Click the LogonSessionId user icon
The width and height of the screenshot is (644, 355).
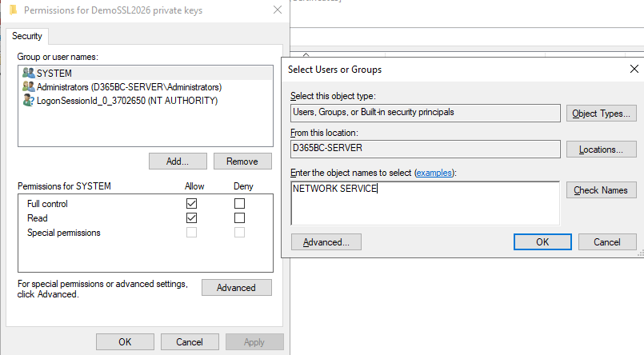point(28,101)
